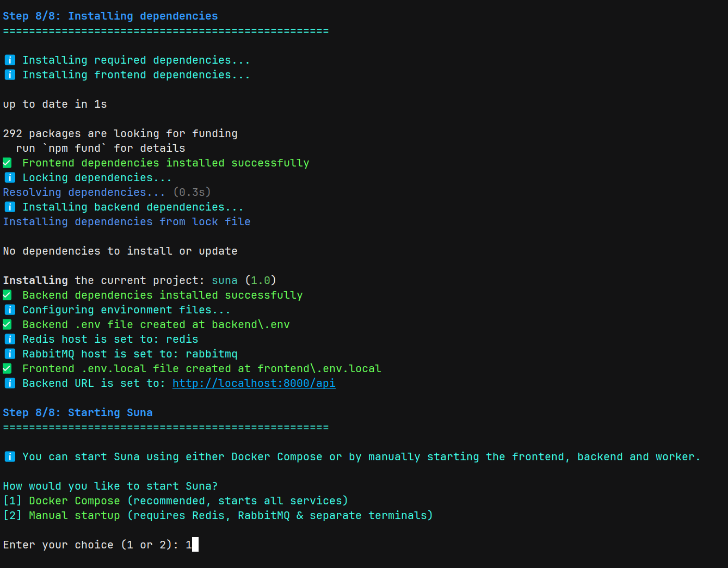728x568 pixels.
Task: Click the 'Backend .env file created at backend\.env' text
Action: (x=156, y=324)
